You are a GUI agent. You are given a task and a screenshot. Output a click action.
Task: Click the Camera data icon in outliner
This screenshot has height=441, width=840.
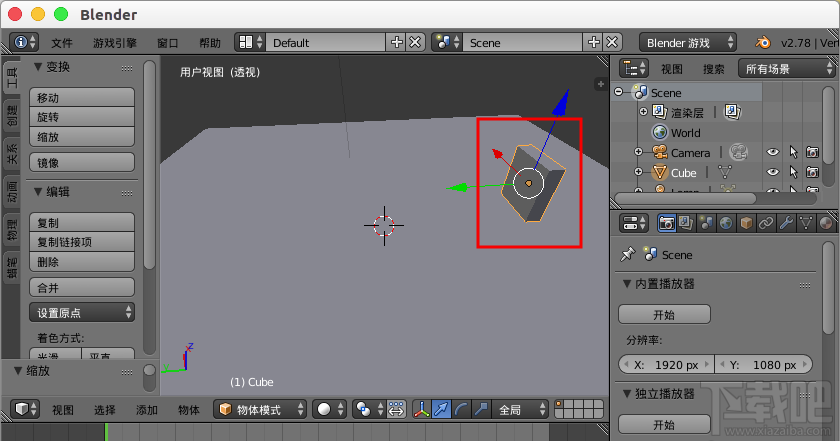738,152
